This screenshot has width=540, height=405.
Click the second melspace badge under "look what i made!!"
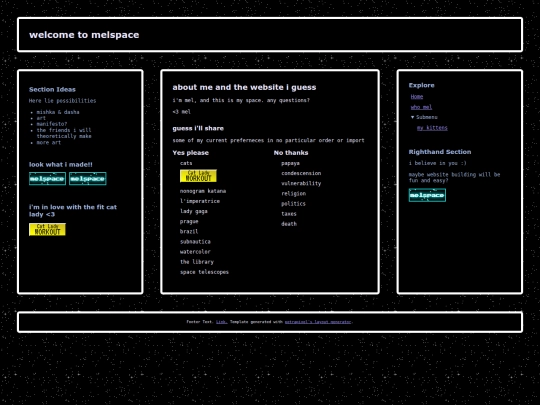88,179
